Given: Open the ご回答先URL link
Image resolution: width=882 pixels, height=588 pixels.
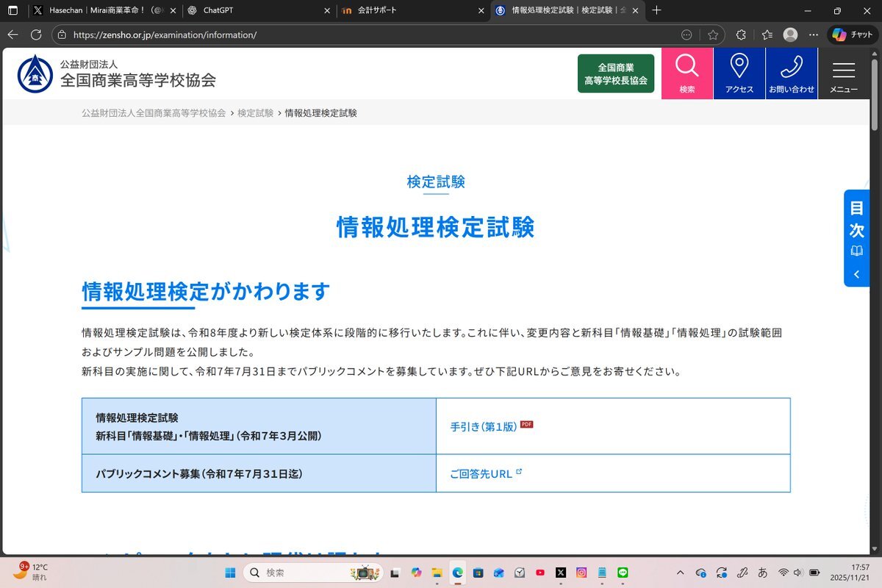Looking at the screenshot, I should click(x=481, y=474).
